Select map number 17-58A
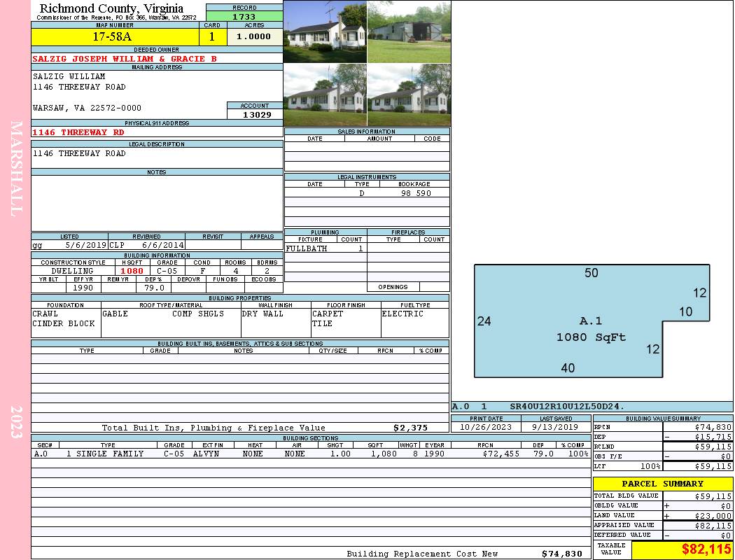 click(115, 36)
